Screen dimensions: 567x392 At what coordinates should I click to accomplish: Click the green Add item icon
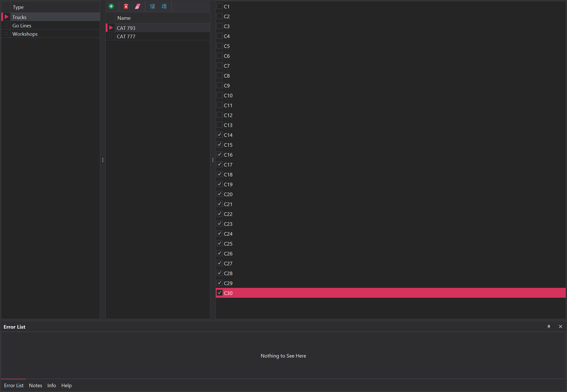pos(111,6)
